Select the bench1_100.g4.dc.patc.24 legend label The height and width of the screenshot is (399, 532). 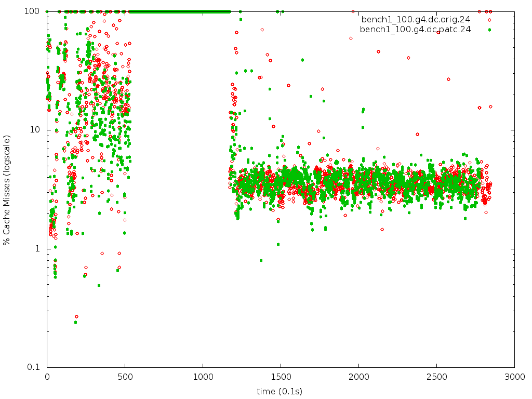pyautogui.click(x=415, y=29)
